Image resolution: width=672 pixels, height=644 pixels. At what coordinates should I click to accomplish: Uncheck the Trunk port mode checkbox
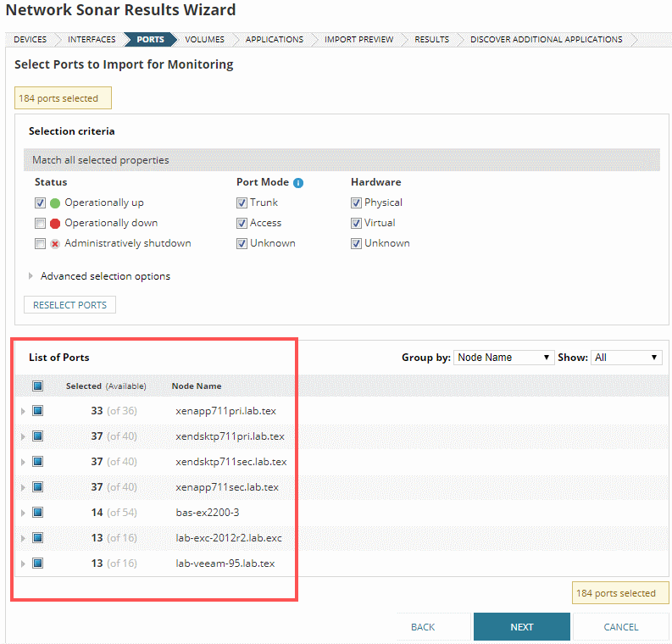tap(242, 203)
